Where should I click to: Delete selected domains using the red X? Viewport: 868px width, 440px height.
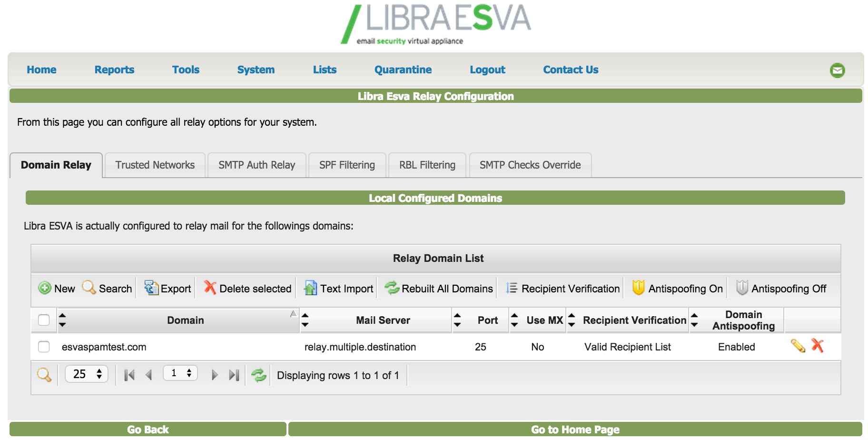click(x=246, y=289)
